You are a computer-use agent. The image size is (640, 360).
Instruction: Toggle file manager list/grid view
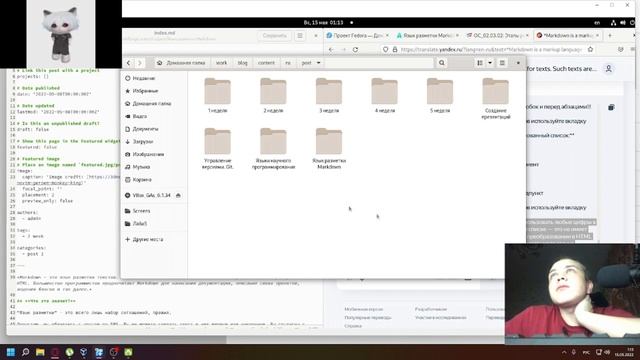(x=480, y=63)
